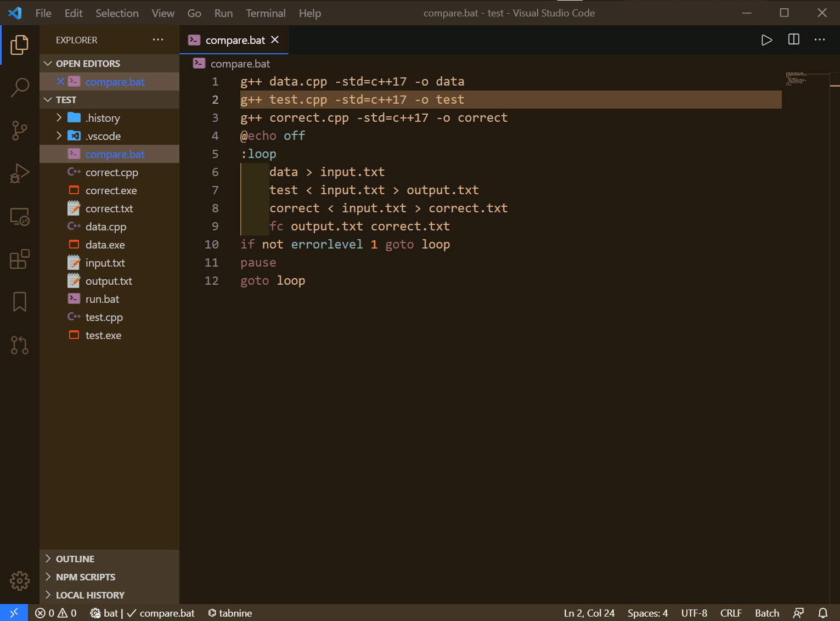Image resolution: width=840 pixels, height=621 pixels.
Task: Click the tabnine status bar item
Action: 230,613
